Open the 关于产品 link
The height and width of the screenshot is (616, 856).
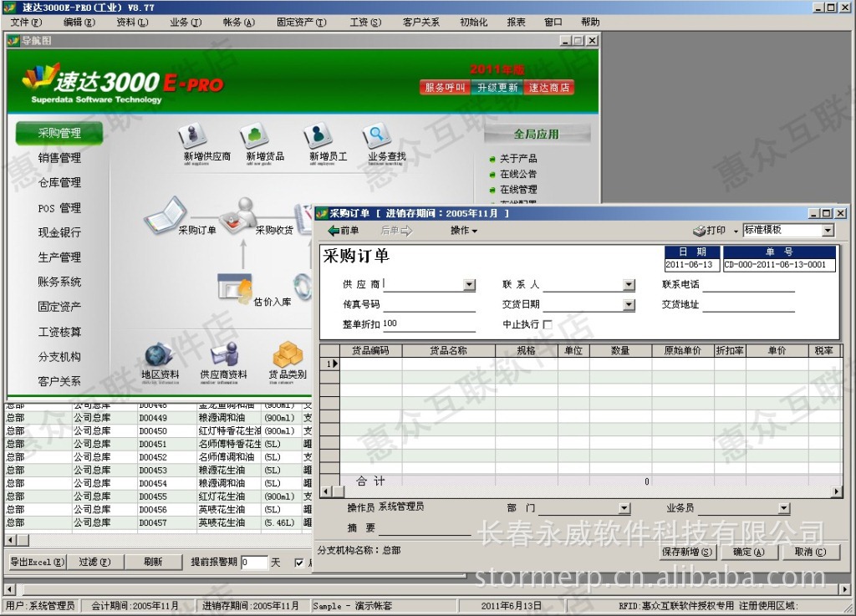point(518,159)
